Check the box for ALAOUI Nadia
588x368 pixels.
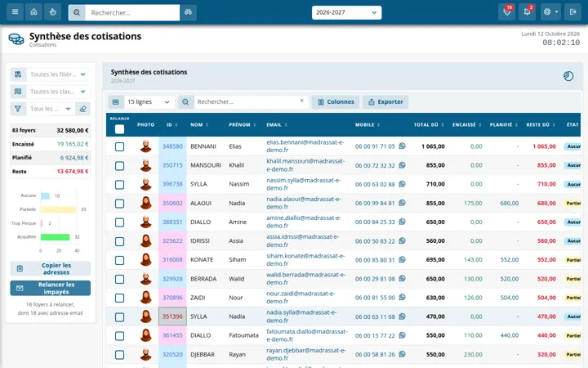coord(119,204)
